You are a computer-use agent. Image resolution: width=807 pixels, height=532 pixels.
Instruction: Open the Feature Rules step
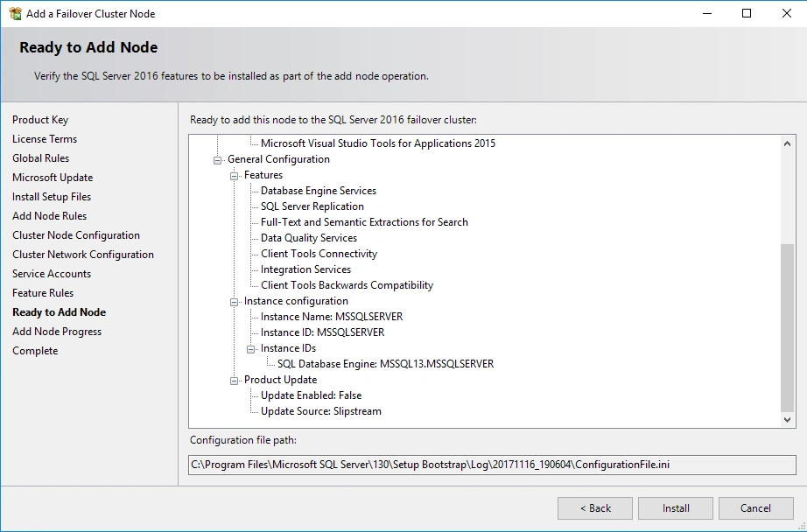[43, 293]
